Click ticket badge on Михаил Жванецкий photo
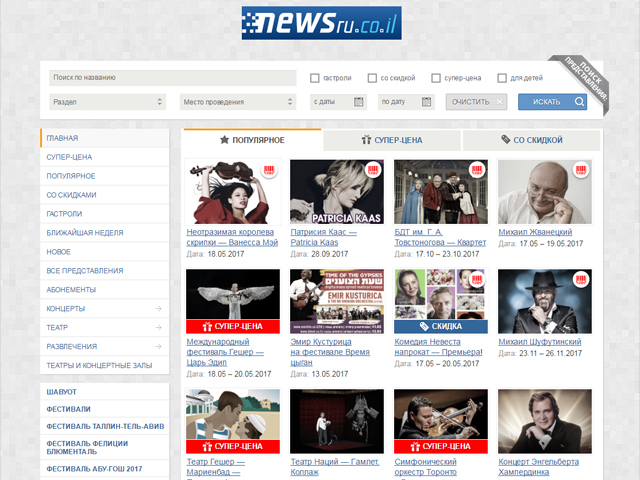640x480 pixels. point(581,170)
